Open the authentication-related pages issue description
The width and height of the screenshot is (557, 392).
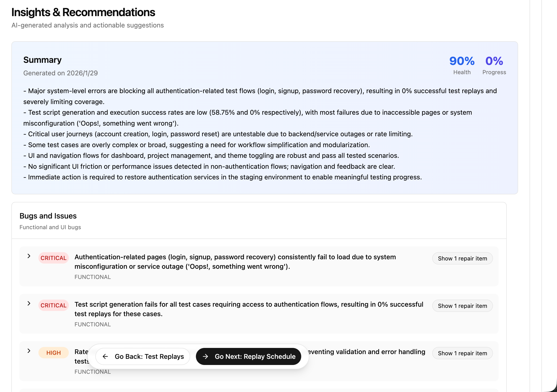(235, 262)
